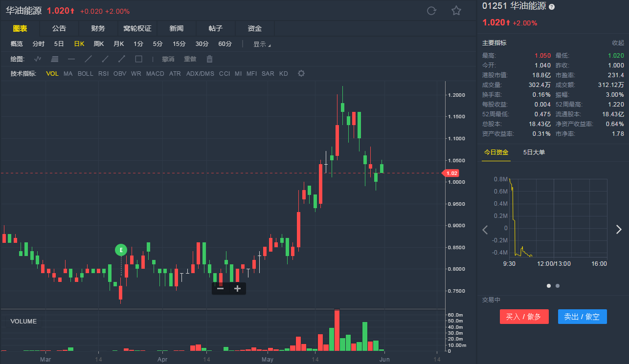Select the stacked parallel lines drawing tool

tap(55, 59)
